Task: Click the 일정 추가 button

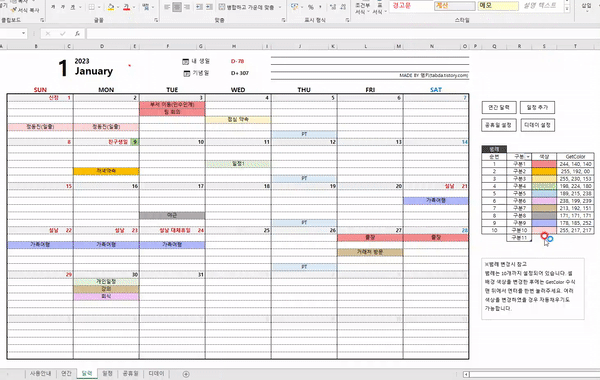Action: [x=537, y=108]
